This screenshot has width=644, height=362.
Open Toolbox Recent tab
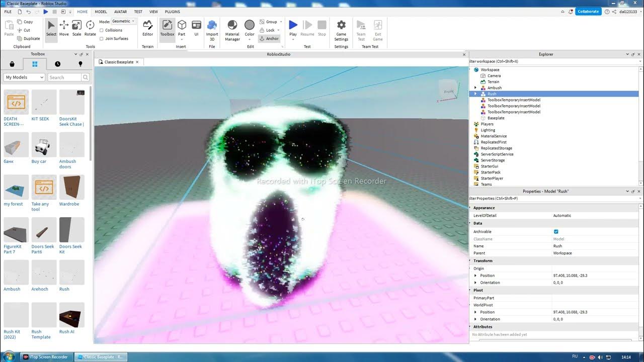click(57, 64)
